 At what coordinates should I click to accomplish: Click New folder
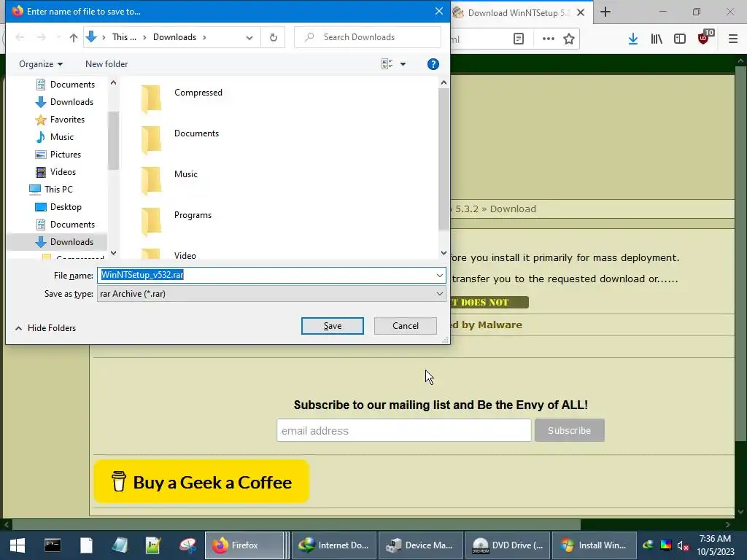pos(107,64)
